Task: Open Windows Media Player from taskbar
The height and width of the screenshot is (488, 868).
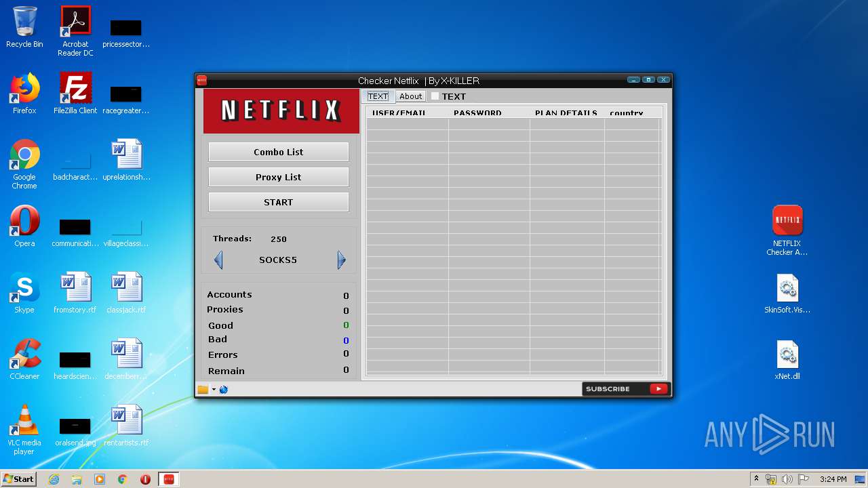Action: [x=100, y=479]
